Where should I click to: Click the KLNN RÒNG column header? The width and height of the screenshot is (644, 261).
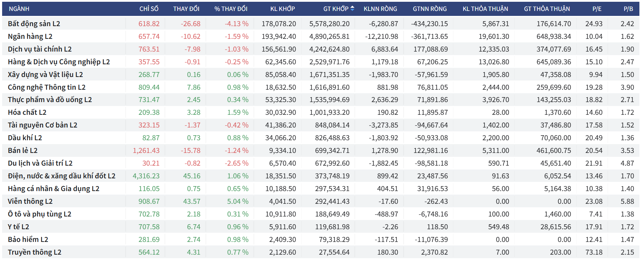click(380, 9)
